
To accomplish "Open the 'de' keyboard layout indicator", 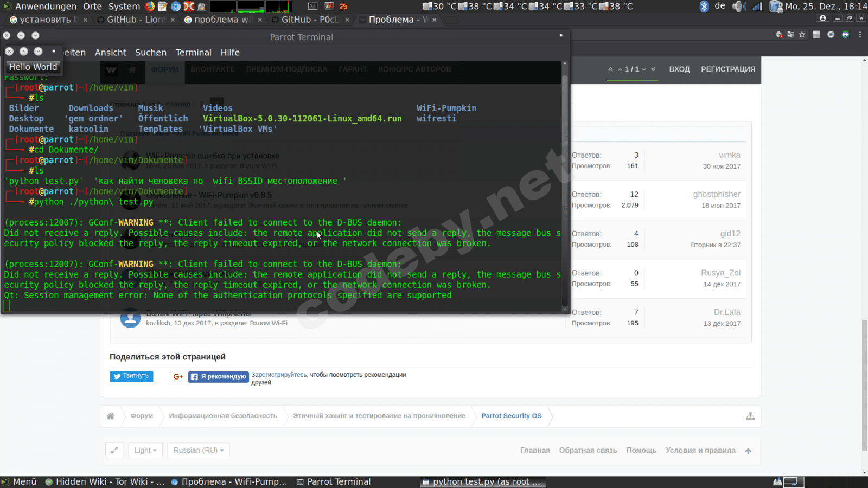I will pos(720,6).
